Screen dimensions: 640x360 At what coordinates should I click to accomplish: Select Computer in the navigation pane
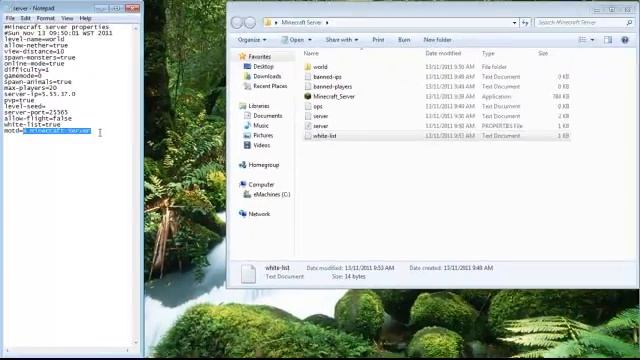[x=261, y=184]
